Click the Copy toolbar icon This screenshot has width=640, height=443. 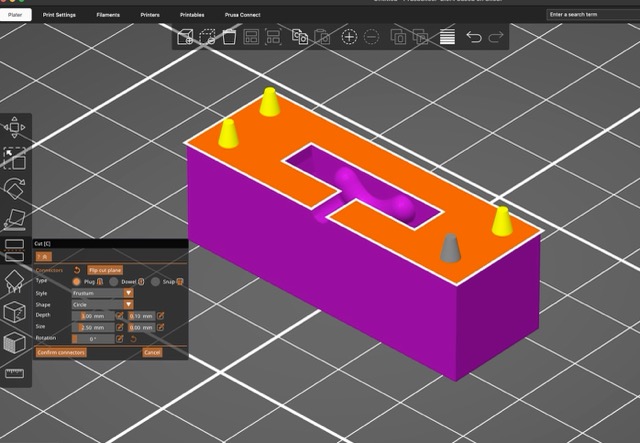pyautogui.click(x=300, y=37)
